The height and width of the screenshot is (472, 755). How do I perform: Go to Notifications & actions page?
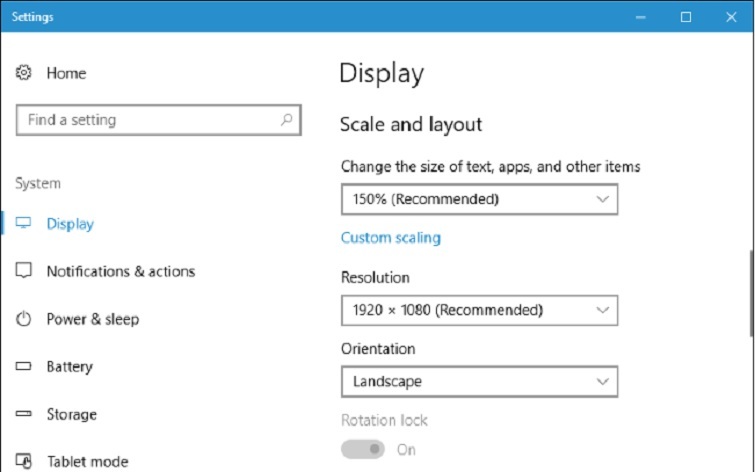(120, 271)
